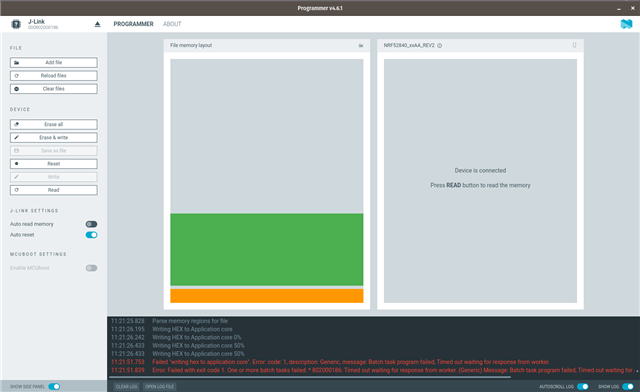Screen dimensions: 640x392
Task: Click the 'File memory layout' title
Action: [x=191, y=45]
